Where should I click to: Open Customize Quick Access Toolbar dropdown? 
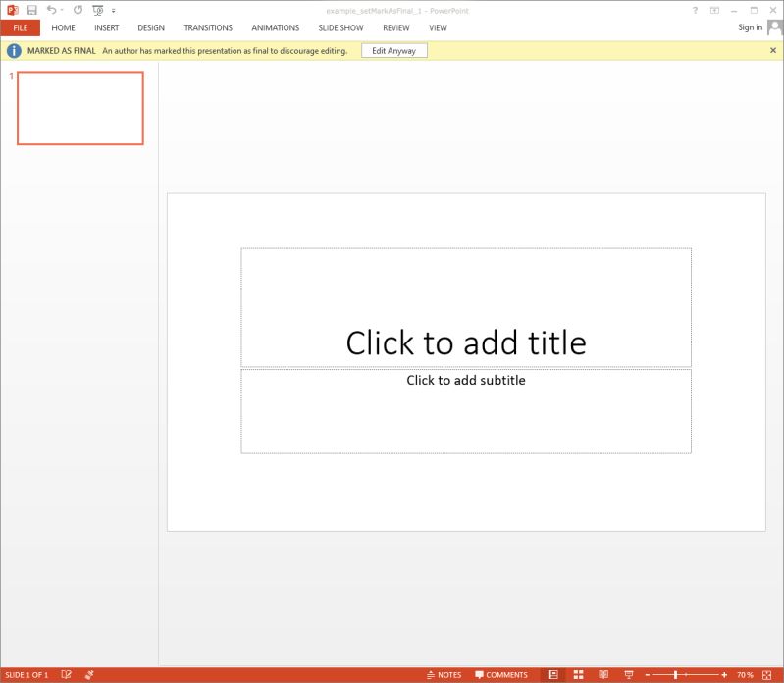114,11
